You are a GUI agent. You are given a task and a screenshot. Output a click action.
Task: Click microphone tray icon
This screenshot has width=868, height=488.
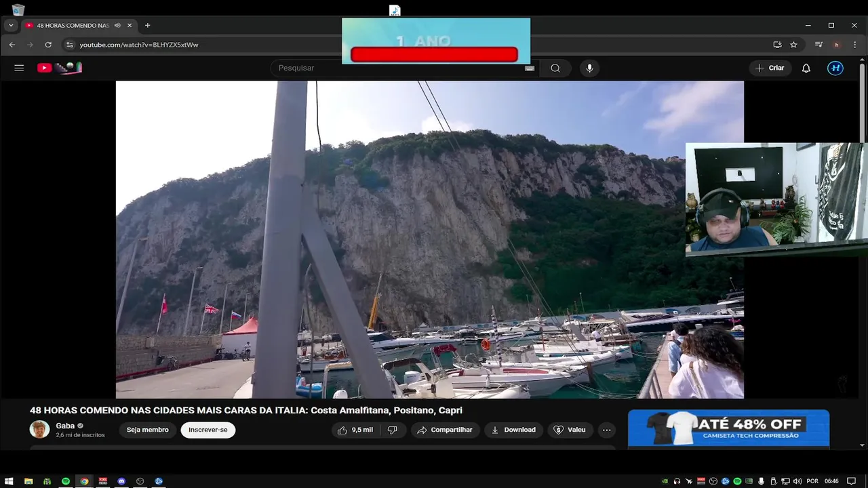tap(762, 481)
